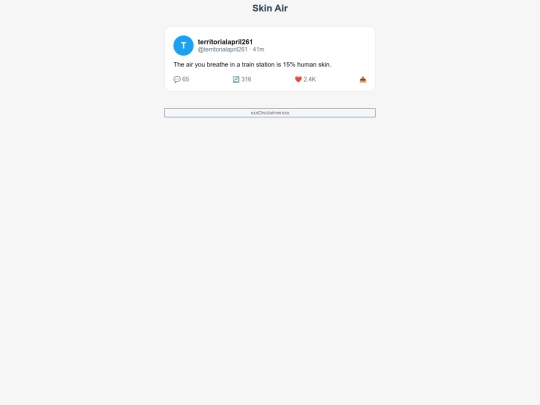Click the reply speech bubble icon
The width and height of the screenshot is (540, 405).
177,80
